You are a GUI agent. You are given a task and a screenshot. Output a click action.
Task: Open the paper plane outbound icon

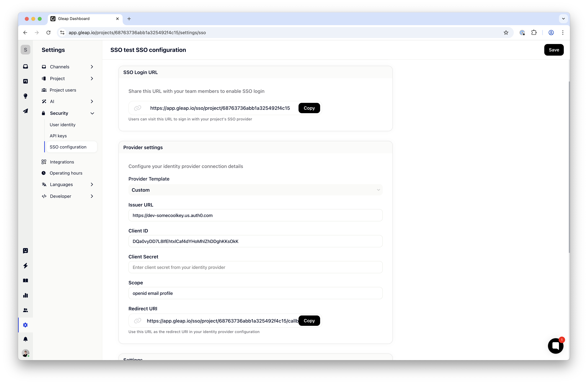[x=25, y=111]
